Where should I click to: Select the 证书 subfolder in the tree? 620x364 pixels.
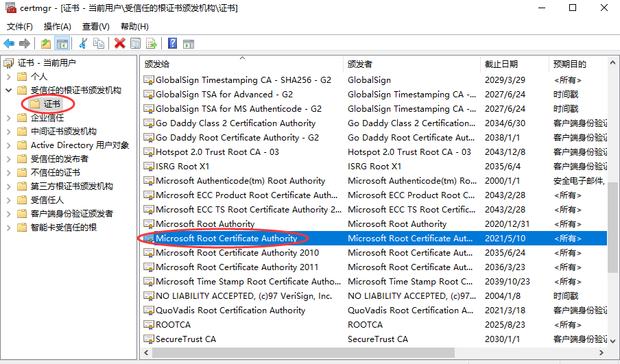pyautogui.click(x=51, y=104)
